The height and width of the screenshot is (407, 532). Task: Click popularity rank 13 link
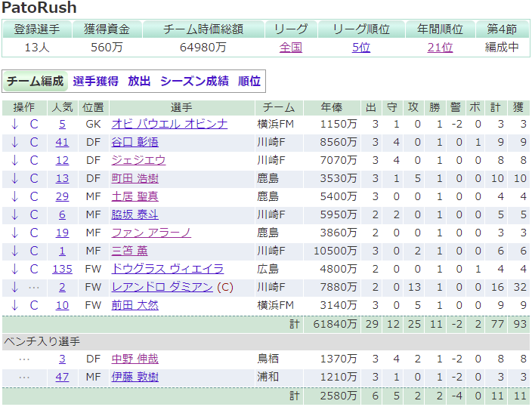(62, 178)
